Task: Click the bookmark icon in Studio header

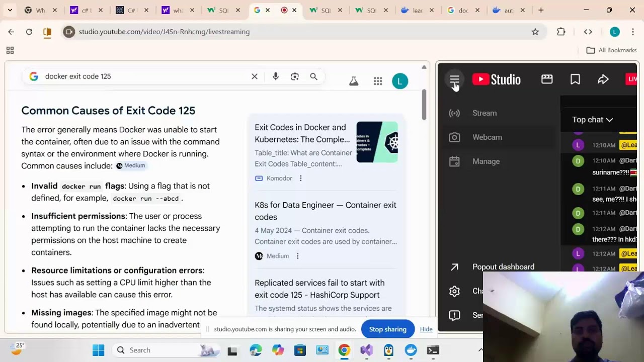Action: 575,79
